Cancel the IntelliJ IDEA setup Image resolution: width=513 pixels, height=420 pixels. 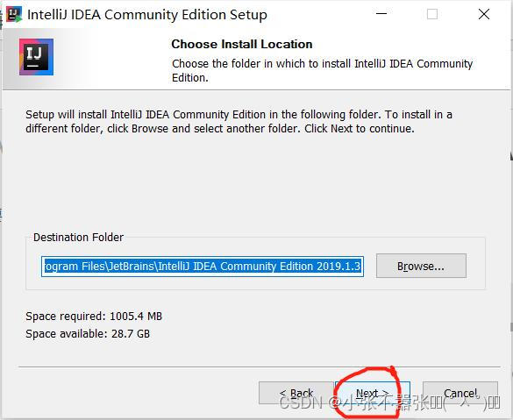coord(460,393)
